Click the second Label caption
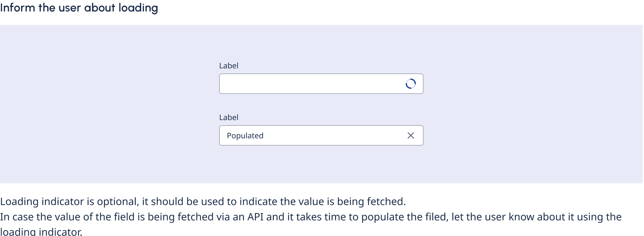The image size is (644, 236). pos(229,118)
